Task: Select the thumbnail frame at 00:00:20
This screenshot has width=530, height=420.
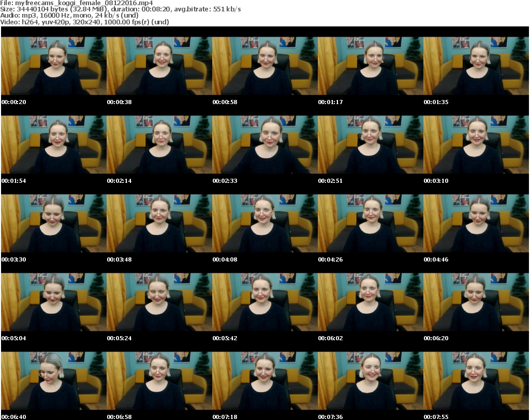Action: coord(54,66)
